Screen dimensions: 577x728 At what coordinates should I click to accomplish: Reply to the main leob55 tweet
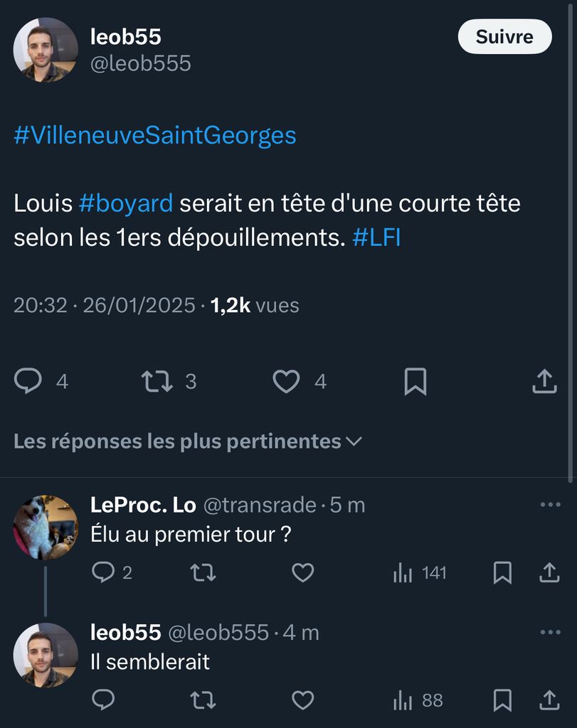click(x=28, y=382)
